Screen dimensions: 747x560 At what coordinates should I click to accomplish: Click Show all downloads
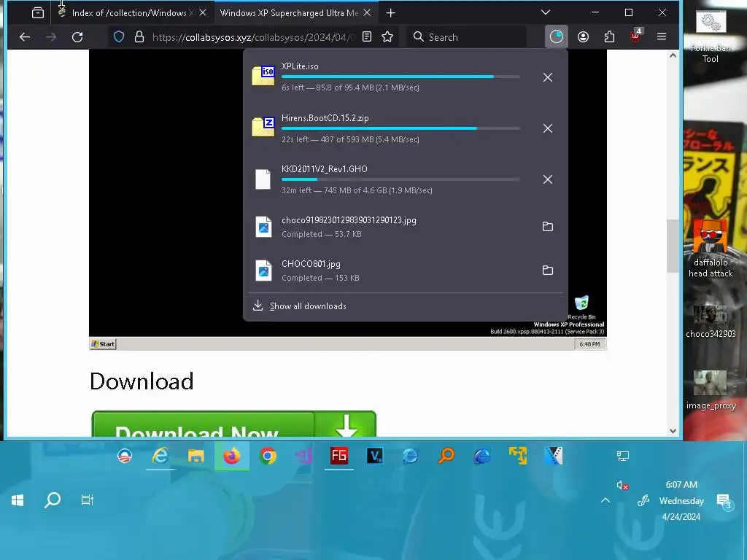(308, 306)
